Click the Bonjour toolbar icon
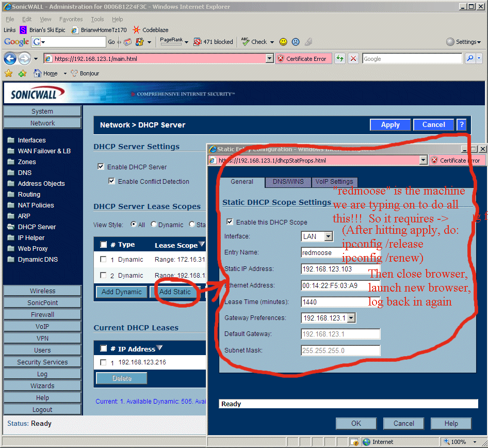 coord(74,73)
